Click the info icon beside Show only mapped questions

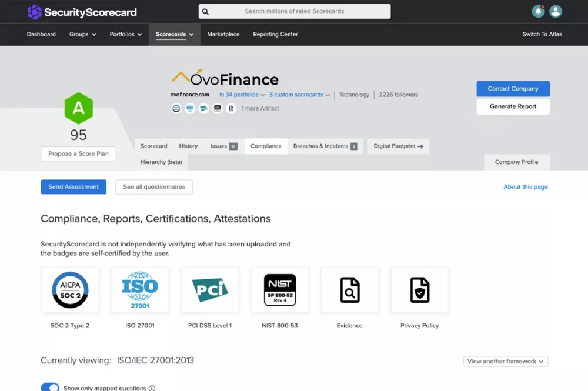click(152, 388)
